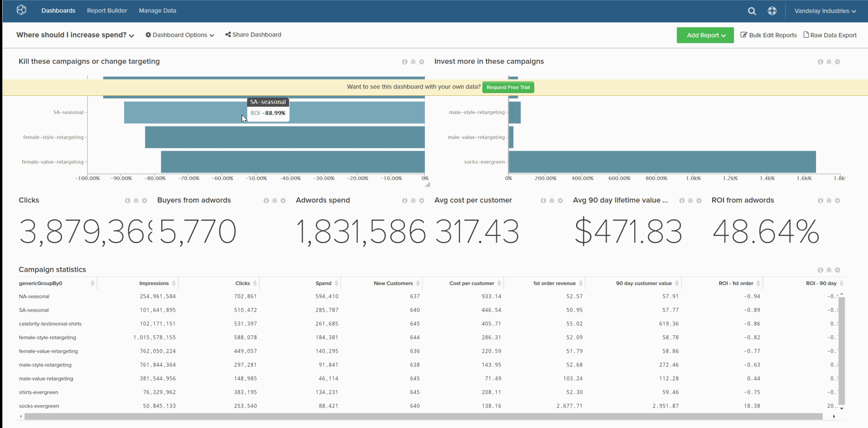Click the help life-ring icon in the navigation bar

tap(772, 11)
